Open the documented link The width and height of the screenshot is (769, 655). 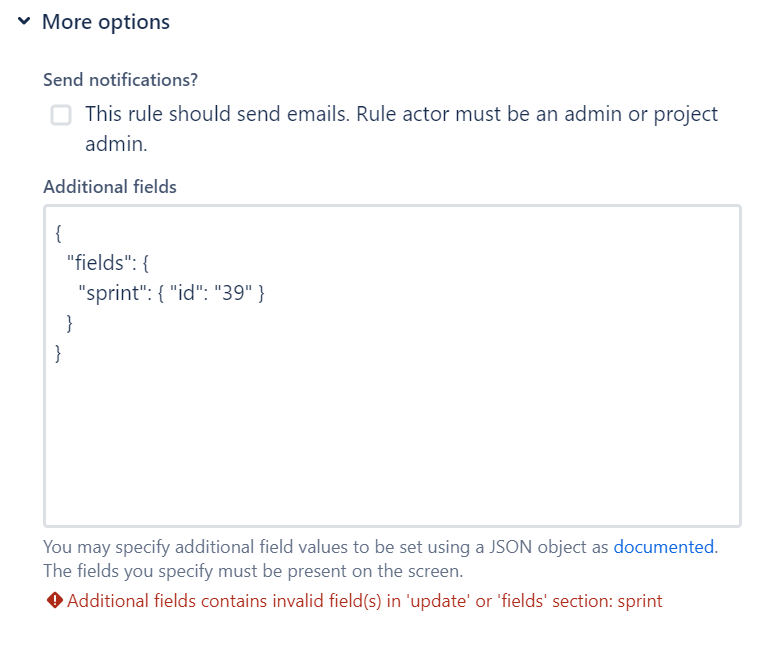[664, 547]
